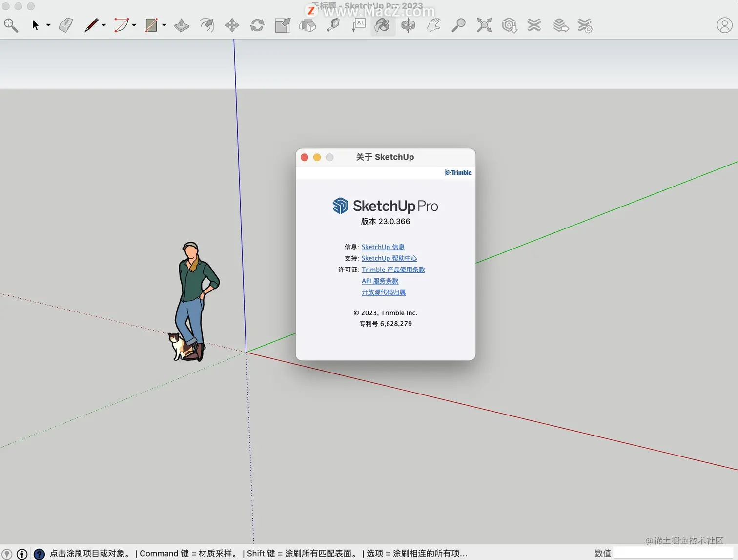
Task: Choose the Move tool
Action: tap(232, 25)
